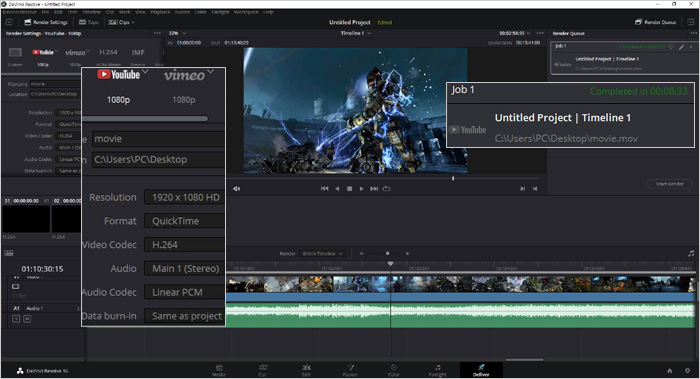Open Render Settings options (three dots)
700x379 pixels.
pyautogui.click(x=157, y=33)
